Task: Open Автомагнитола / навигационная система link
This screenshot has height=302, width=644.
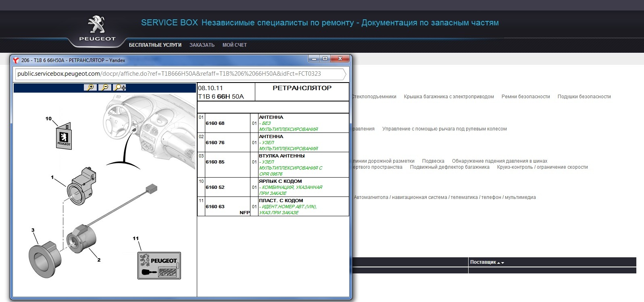Action: [x=445, y=197]
